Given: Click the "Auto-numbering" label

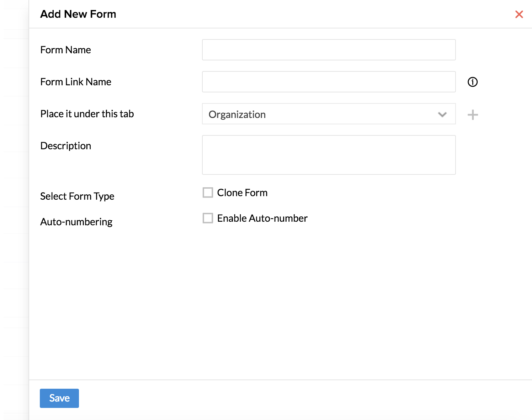Looking at the screenshot, I should (x=76, y=222).
